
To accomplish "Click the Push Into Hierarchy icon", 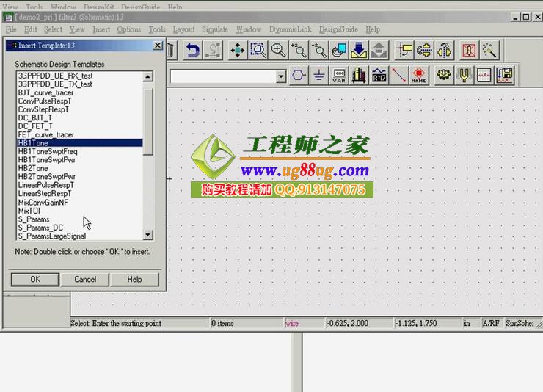I will 360,50.
